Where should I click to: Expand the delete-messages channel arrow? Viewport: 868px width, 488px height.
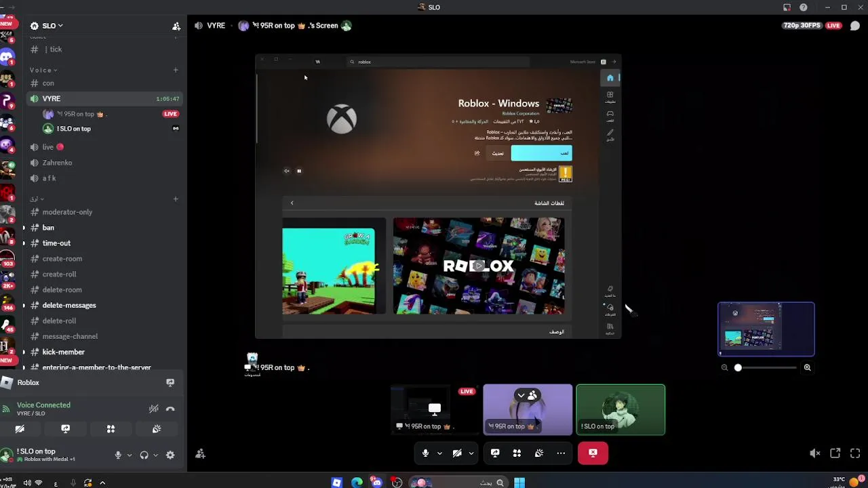point(24,305)
